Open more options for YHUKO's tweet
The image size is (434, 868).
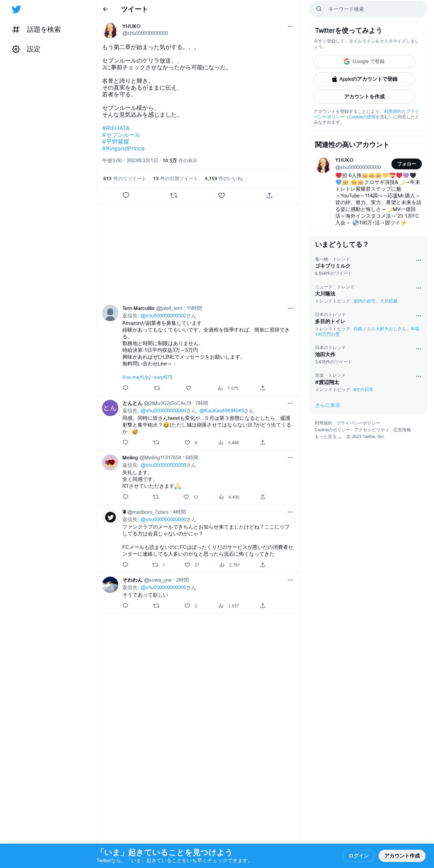[x=290, y=26]
